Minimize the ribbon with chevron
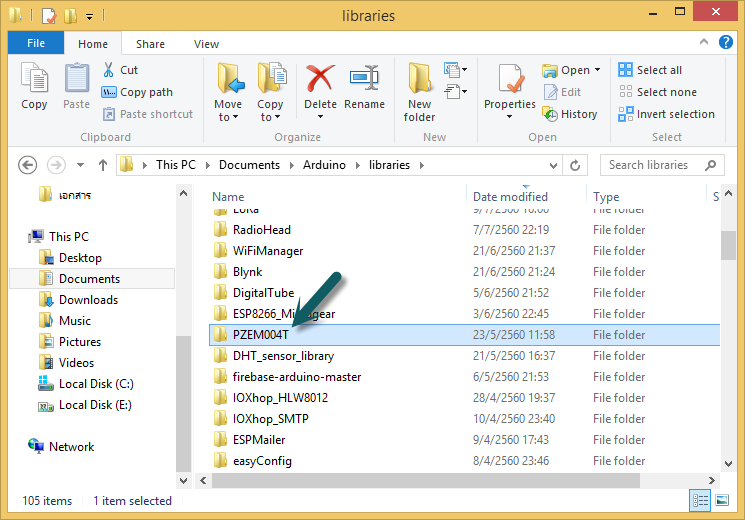Screen dimensions: 745x520 coord(704,42)
